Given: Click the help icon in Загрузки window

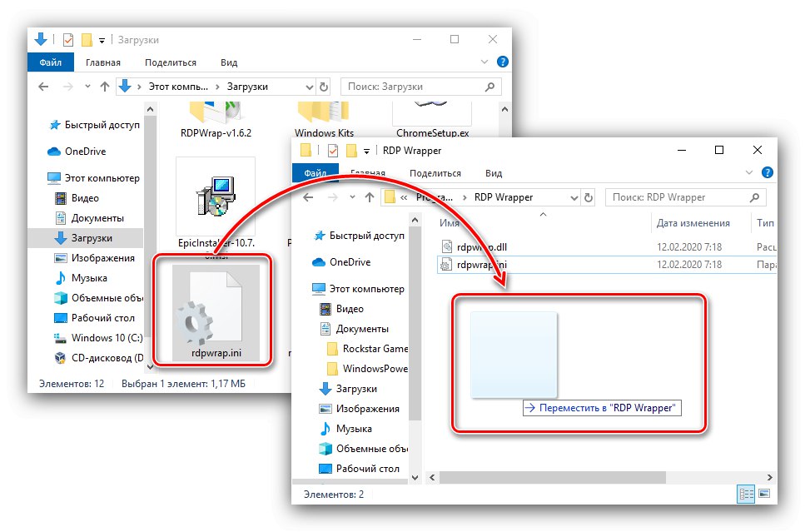Looking at the screenshot, I should [503, 62].
